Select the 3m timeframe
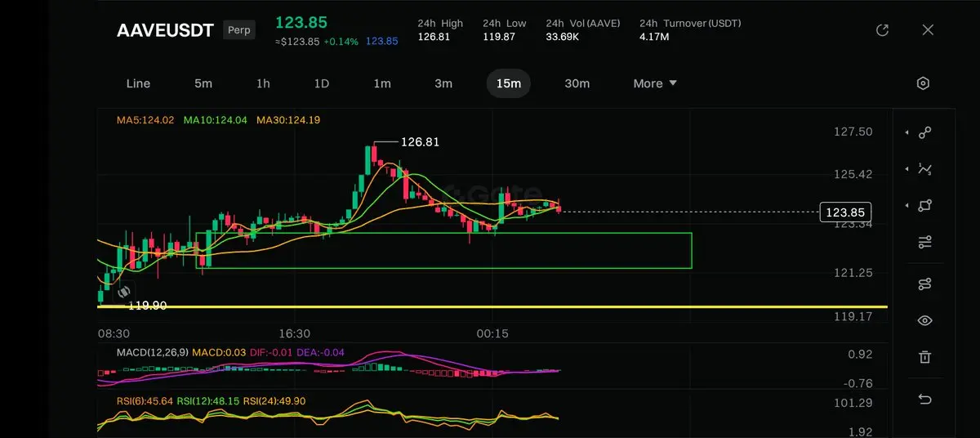The width and height of the screenshot is (980, 438). (x=443, y=83)
